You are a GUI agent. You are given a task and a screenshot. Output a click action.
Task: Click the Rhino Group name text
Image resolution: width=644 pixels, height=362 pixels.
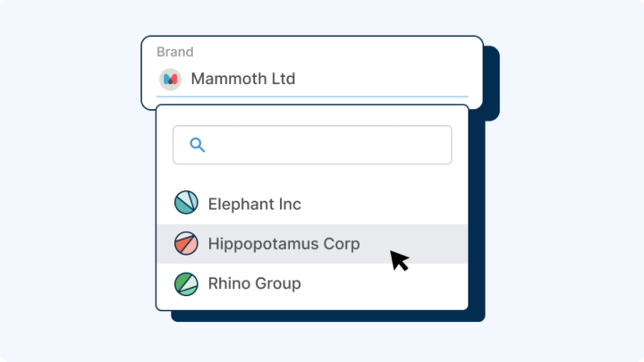pyautogui.click(x=254, y=283)
